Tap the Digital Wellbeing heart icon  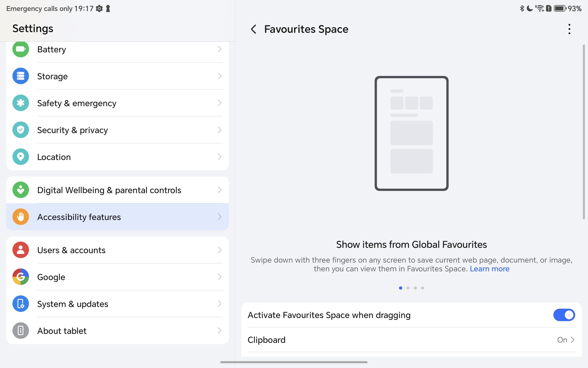click(21, 190)
